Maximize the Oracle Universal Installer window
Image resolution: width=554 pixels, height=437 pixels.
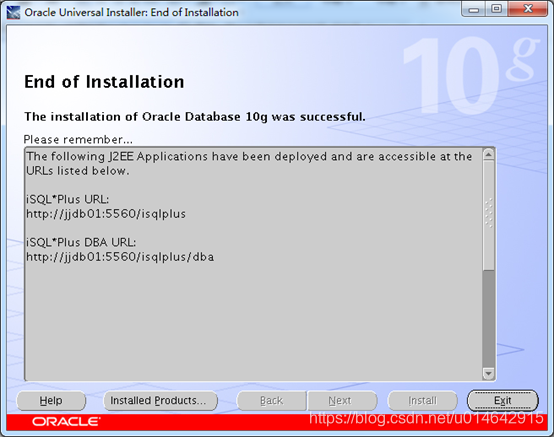(496, 9)
